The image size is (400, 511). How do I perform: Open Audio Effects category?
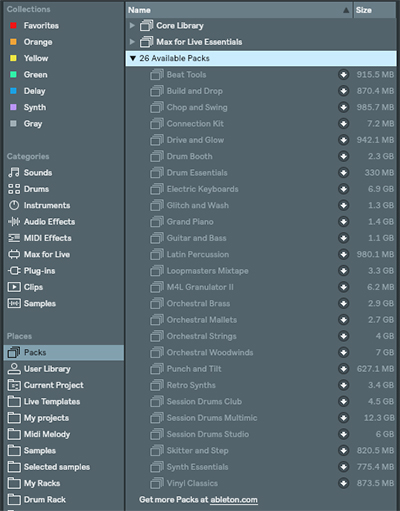[x=41, y=222]
